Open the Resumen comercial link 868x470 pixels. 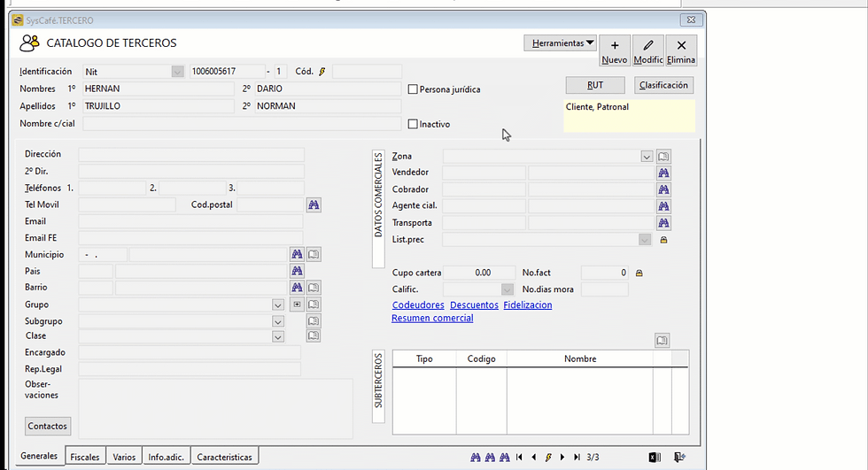(432, 318)
